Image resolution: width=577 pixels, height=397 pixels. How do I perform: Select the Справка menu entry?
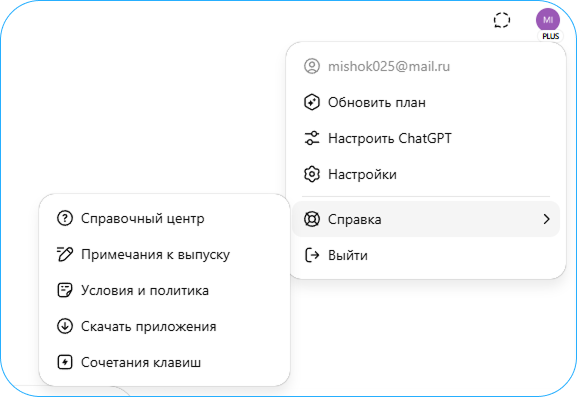tap(426, 219)
